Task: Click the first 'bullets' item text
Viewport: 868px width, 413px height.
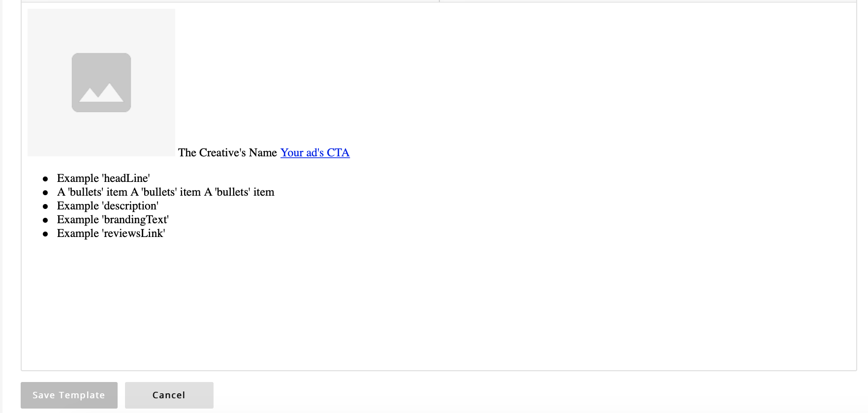Action: pos(92,192)
